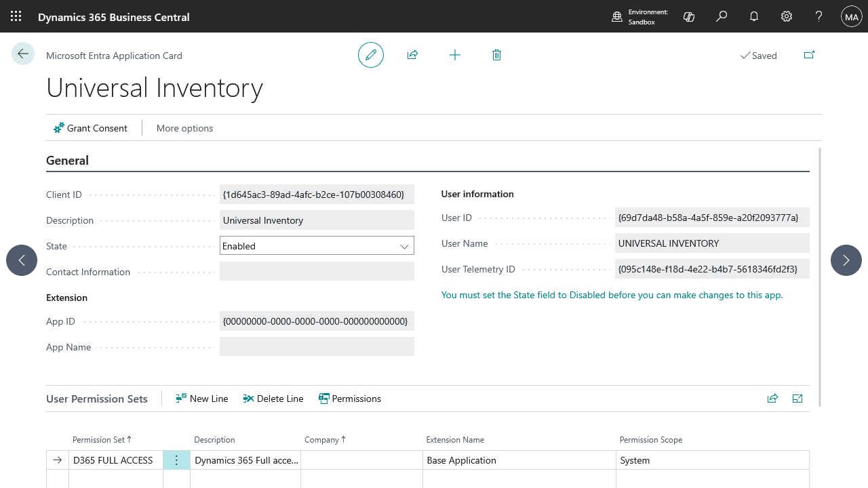Viewport: 868px width, 488px height.
Task: Open the settings gear menu
Action: [x=787, y=16]
